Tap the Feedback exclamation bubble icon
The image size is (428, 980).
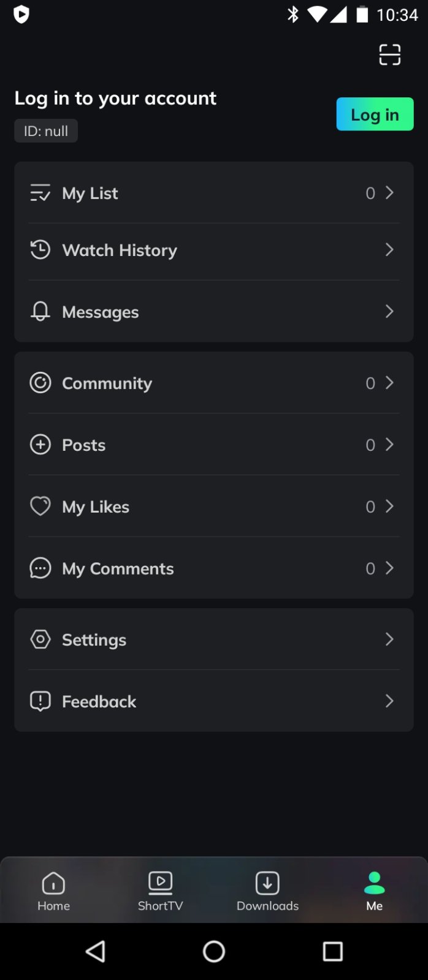click(x=40, y=701)
